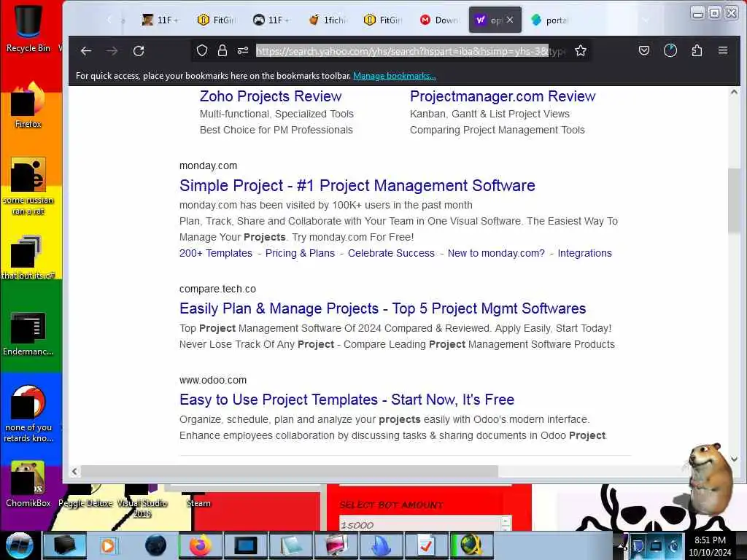
Task: Click the vertical scrollbar up arrow
Action: click(x=734, y=93)
